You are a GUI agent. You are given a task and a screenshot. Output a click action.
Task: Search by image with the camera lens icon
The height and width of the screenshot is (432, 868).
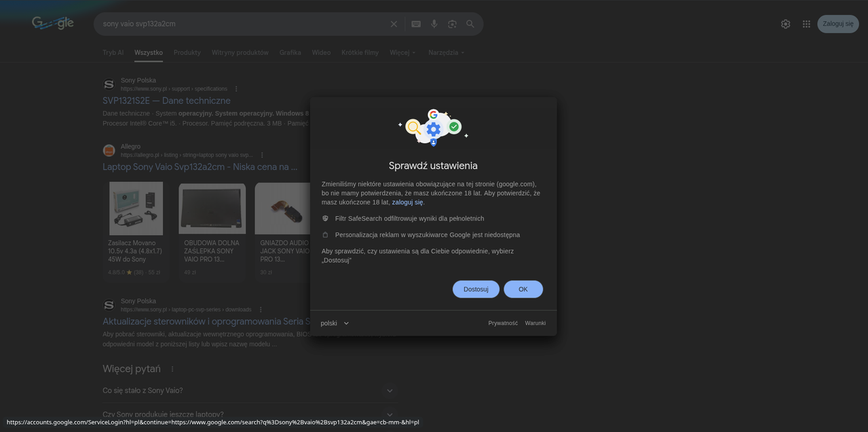452,24
